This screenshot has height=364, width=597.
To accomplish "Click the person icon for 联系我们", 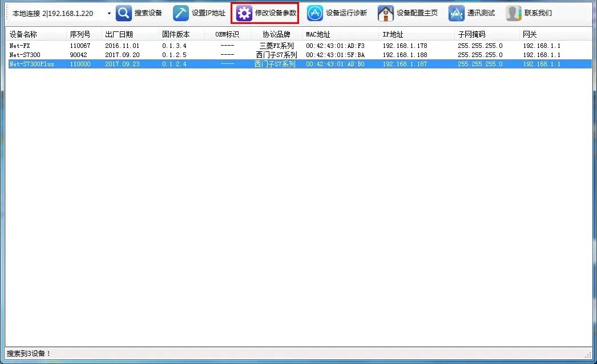I will (x=513, y=13).
